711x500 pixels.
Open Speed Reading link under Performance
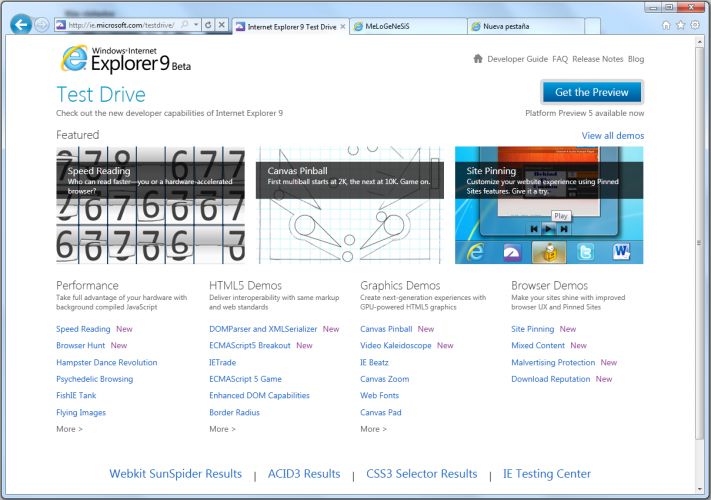pyautogui.click(x=83, y=329)
